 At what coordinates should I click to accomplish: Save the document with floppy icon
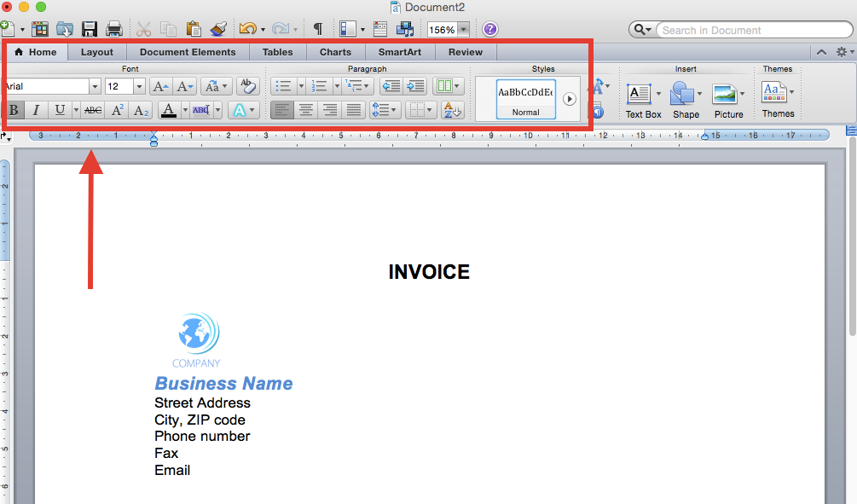89,29
